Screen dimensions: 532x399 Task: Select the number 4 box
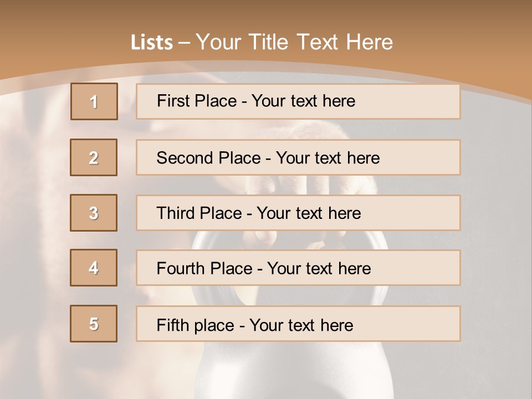coord(94,268)
